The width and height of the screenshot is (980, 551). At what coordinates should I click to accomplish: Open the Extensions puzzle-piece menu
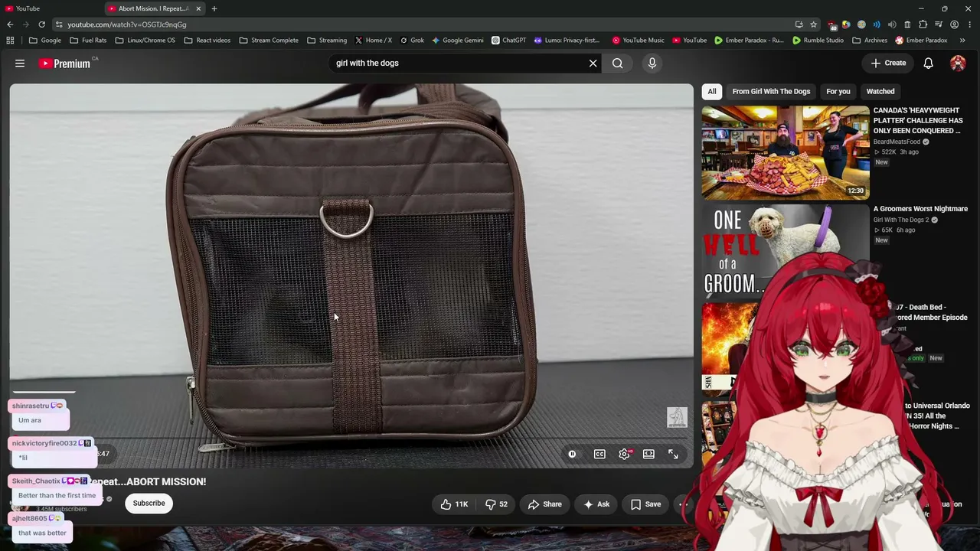coord(923,24)
